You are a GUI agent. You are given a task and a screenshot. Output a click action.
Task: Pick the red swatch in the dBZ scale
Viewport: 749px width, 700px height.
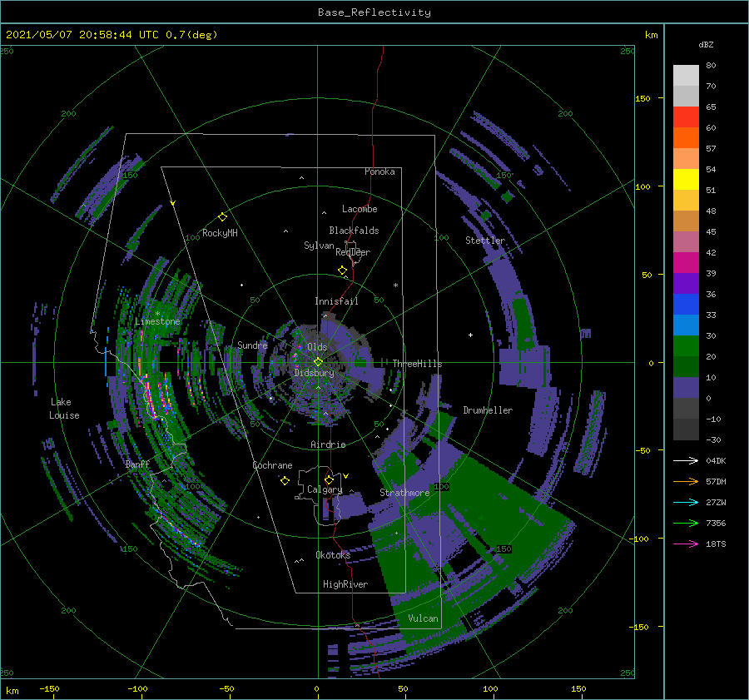tap(686, 117)
